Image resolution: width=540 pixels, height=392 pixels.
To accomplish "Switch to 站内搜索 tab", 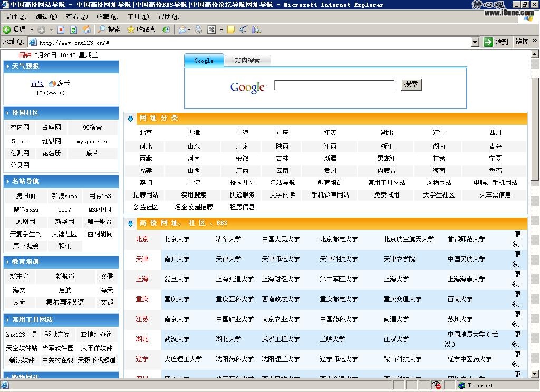I will tap(247, 61).
